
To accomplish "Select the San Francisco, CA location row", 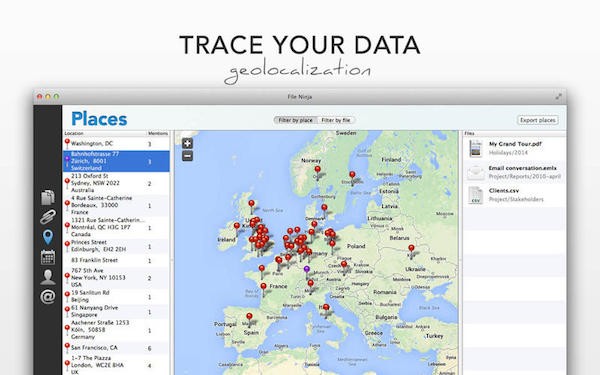I will (116, 348).
